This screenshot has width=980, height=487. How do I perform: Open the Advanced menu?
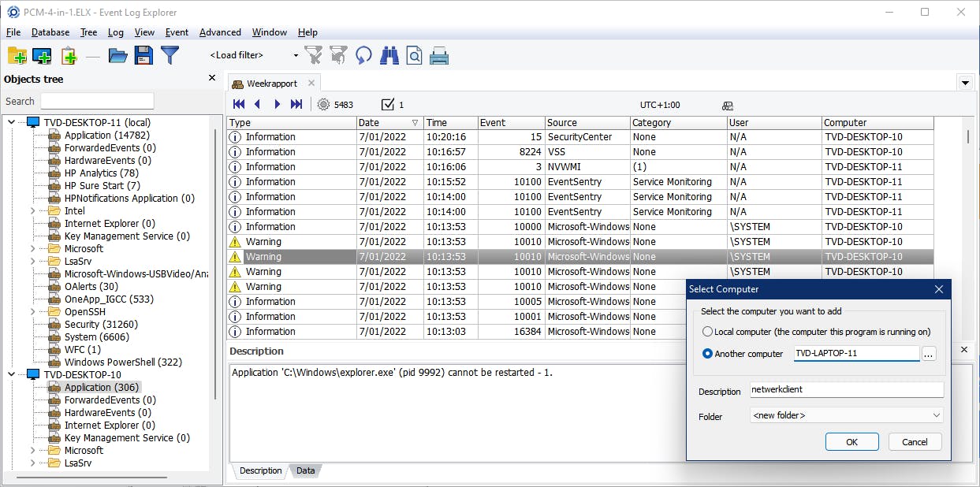click(220, 32)
